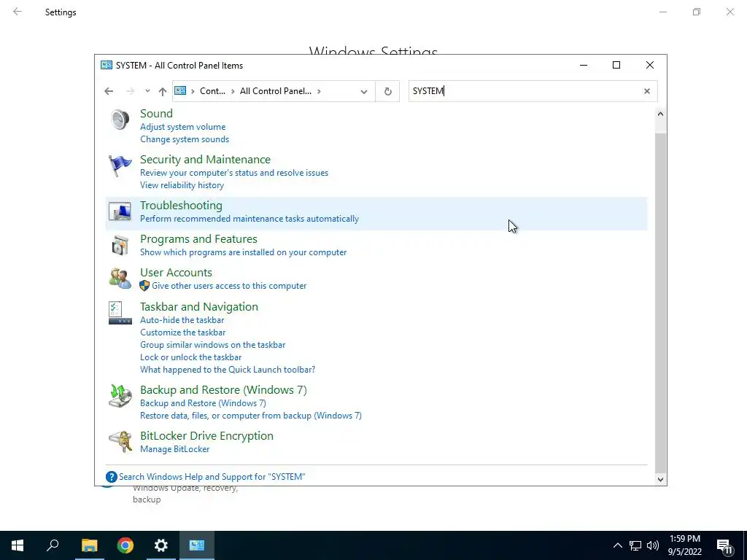Open File Explorer from taskbar
The width and height of the screenshot is (747, 560).
tap(89, 545)
